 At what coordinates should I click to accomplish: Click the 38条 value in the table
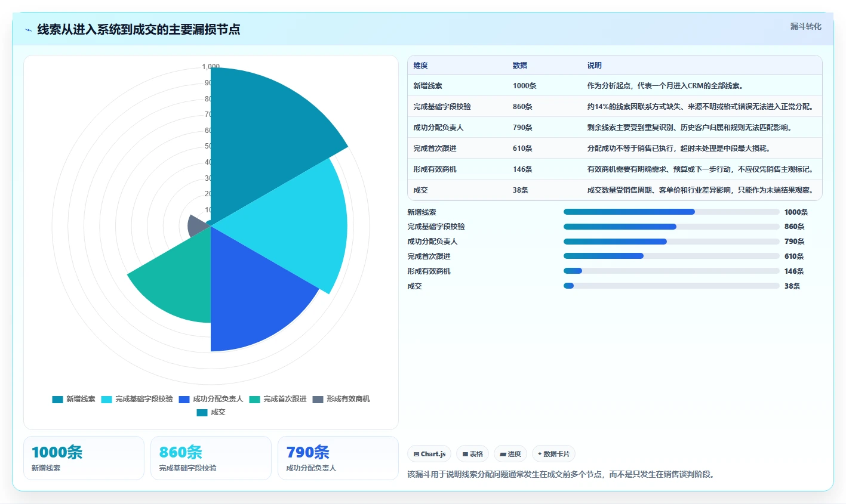521,190
